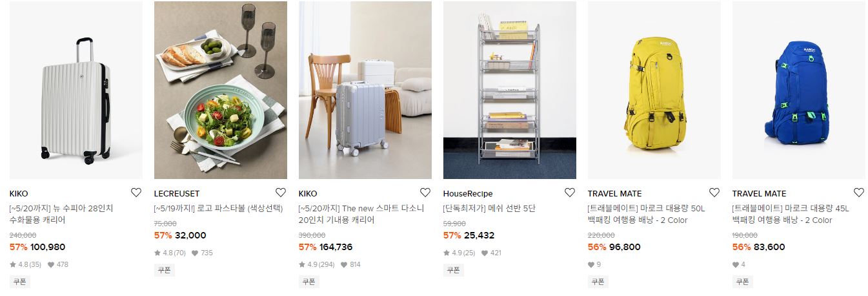Click the 쿠폰 badge under the mesh shelf

click(454, 270)
